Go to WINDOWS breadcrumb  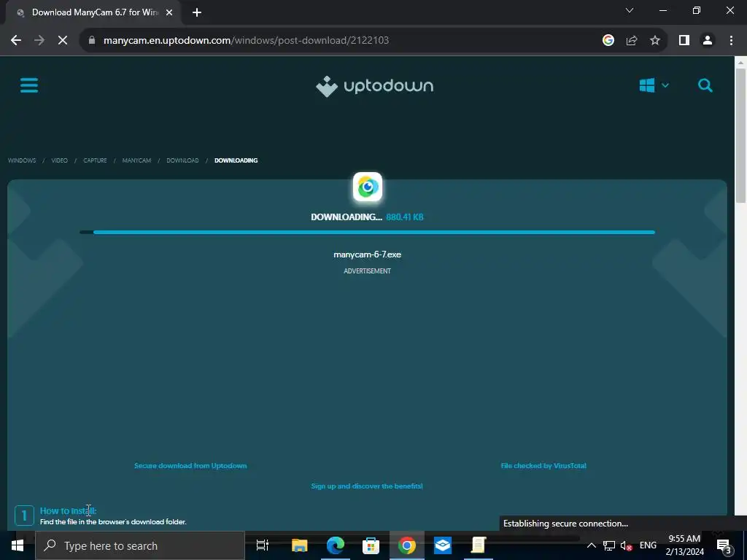pos(22,160)
